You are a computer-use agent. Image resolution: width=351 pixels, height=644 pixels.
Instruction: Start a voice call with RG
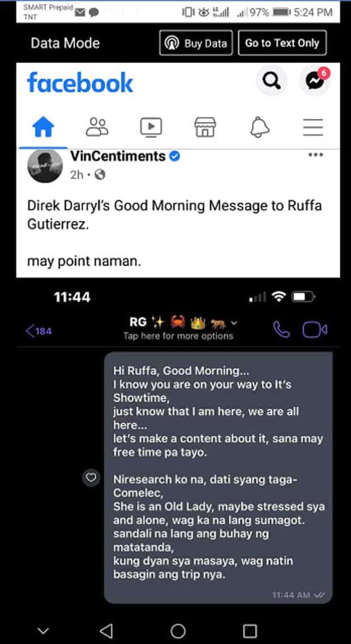coord(281,330)
